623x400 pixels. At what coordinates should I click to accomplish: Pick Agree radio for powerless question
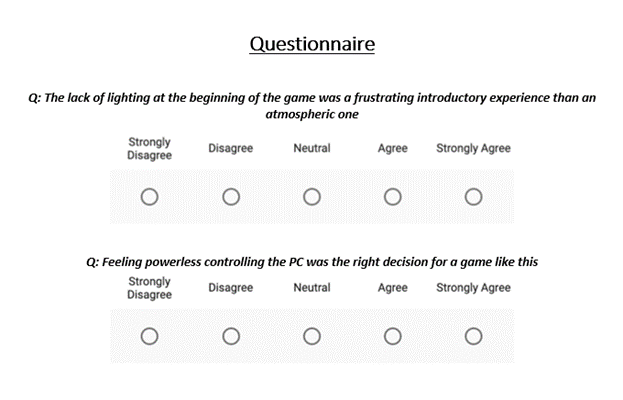[x=393, y=335]
